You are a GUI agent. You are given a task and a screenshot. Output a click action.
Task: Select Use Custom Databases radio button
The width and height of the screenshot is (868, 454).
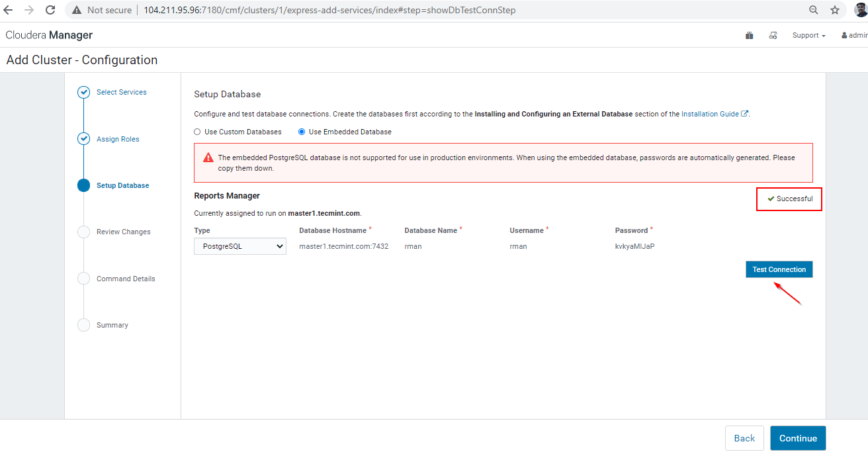197,132
